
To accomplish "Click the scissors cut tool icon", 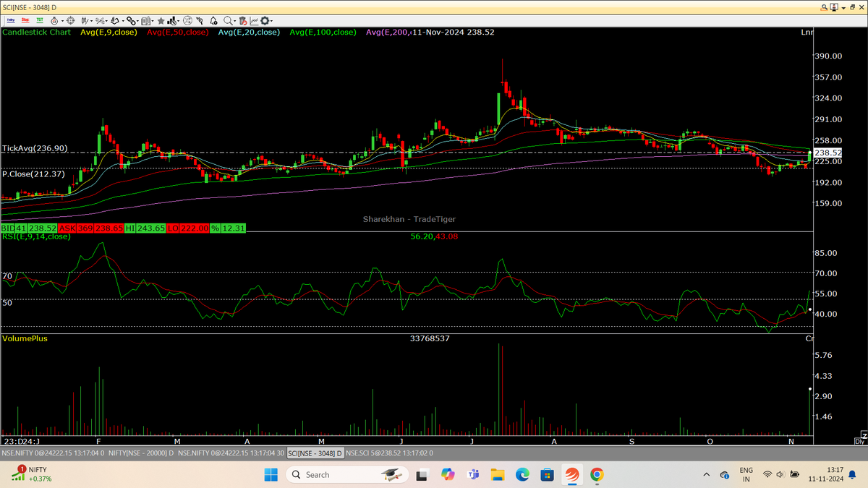I will pos(100,21).
